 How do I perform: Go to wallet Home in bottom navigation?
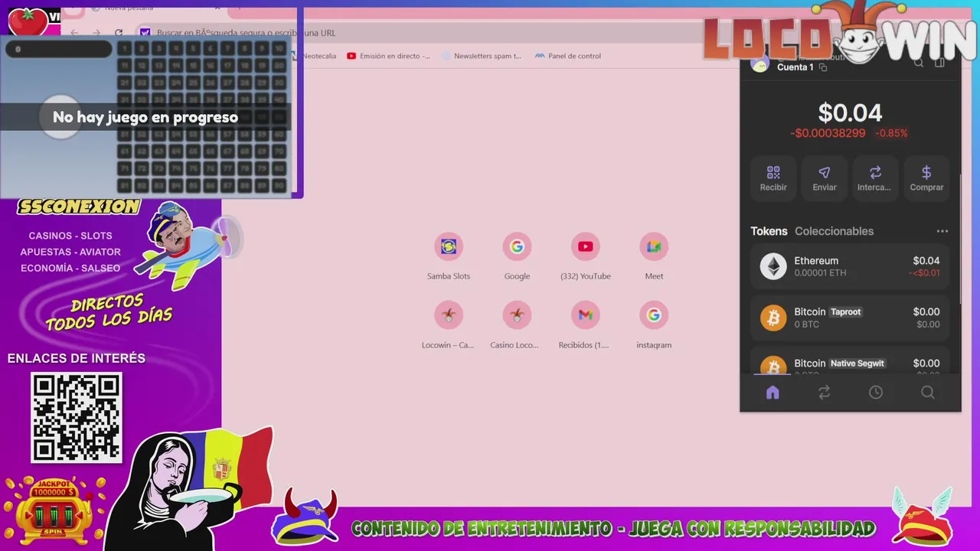pos(773,393)
